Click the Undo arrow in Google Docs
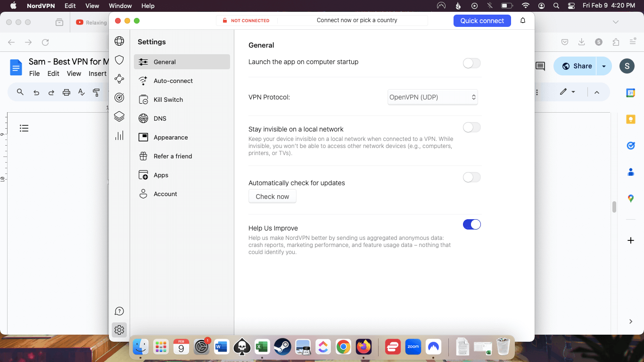 [x=36, y=92]
